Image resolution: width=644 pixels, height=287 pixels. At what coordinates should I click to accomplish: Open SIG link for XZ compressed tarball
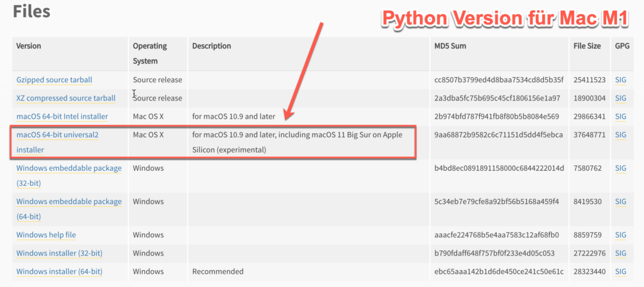pyautogui.click(x=621, y=99)
